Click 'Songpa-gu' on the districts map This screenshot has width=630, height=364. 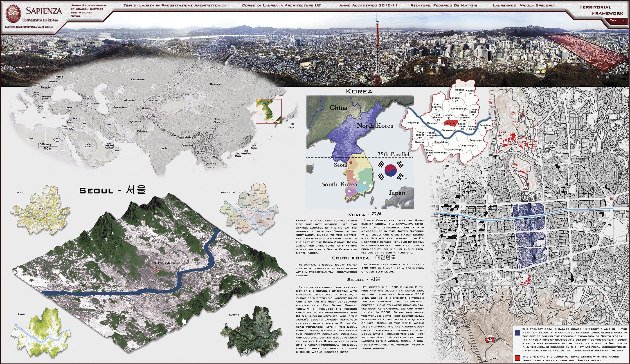[x=476, y=140]
